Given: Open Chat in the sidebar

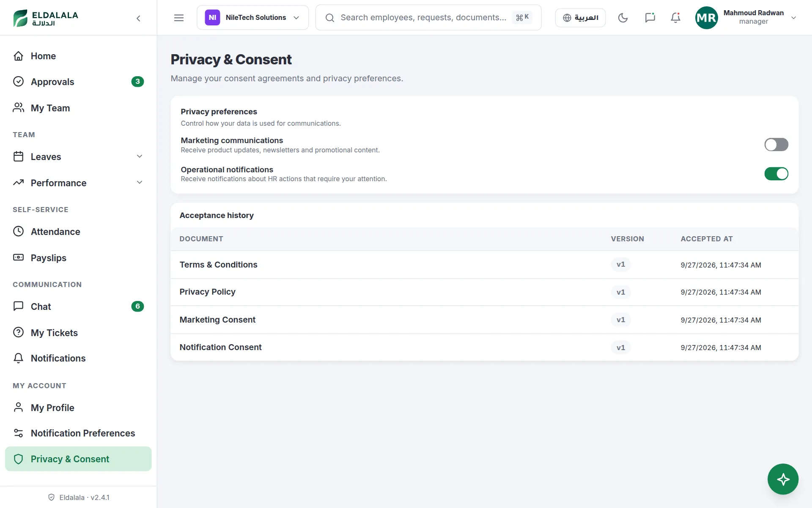Looking at the screenshot, I should click(78, 306).
